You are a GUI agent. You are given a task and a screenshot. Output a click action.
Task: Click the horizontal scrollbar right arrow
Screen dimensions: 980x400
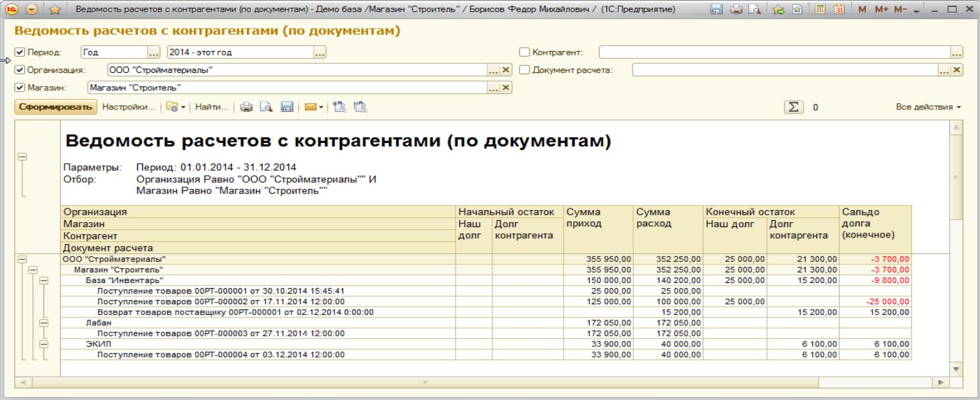click(x=940, y=382)
